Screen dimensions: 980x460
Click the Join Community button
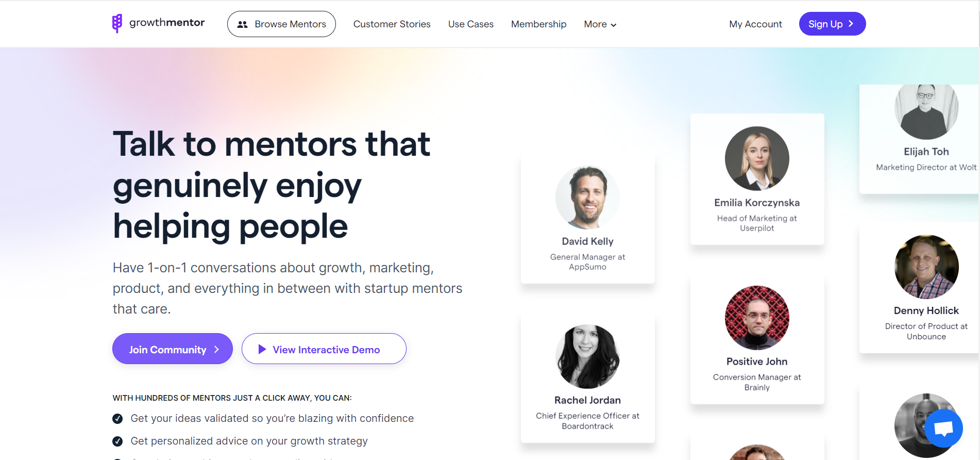[172, 349]
